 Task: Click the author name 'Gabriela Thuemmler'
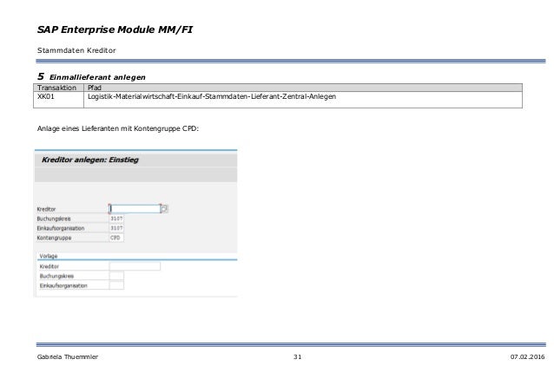(x=68, y=356)
